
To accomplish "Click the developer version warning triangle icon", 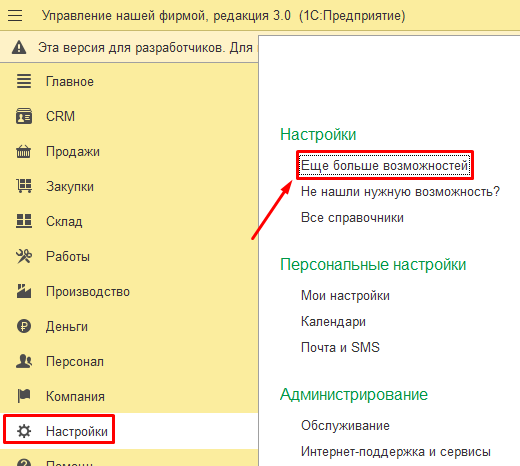I will [19, 47].
